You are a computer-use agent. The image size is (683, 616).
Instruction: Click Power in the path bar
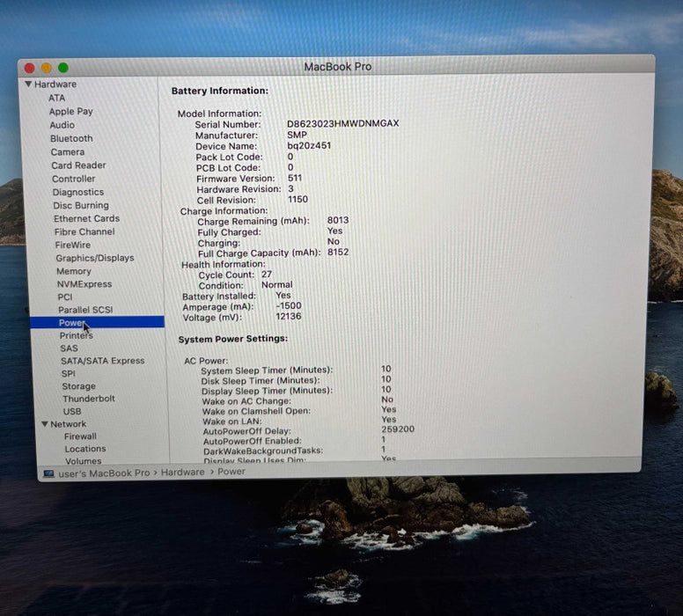231,472
